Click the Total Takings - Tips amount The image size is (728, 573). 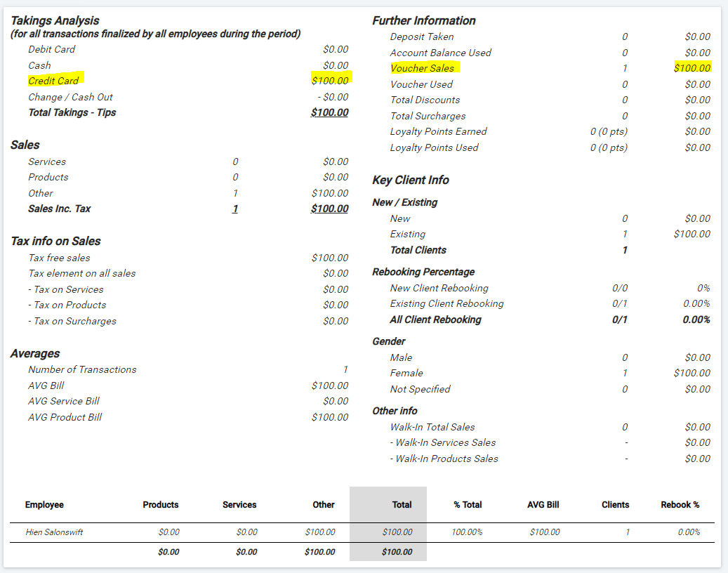(x=329, y=112)
